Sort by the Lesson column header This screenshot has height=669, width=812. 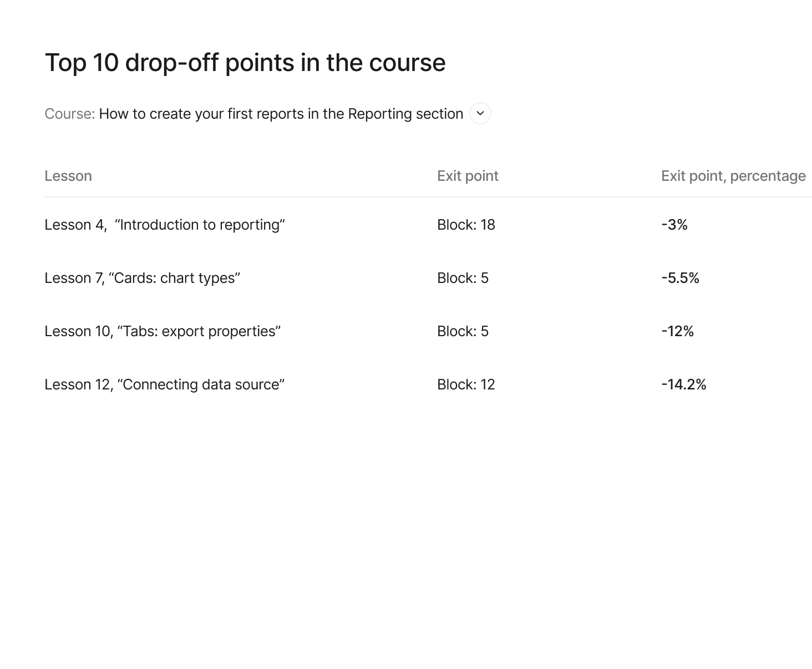pos(68,176)
